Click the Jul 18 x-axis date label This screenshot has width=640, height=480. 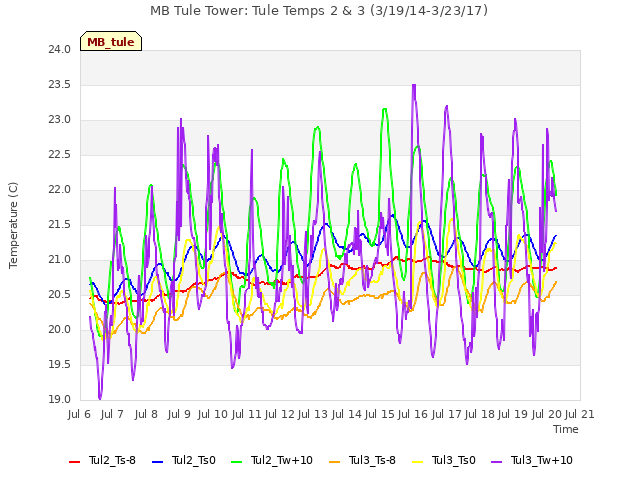(x=480, y=415)
